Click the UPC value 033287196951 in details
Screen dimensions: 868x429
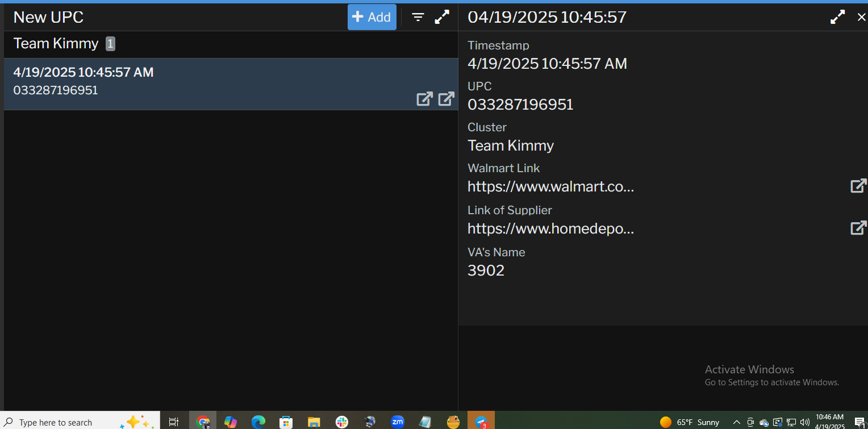pos(520,105)
